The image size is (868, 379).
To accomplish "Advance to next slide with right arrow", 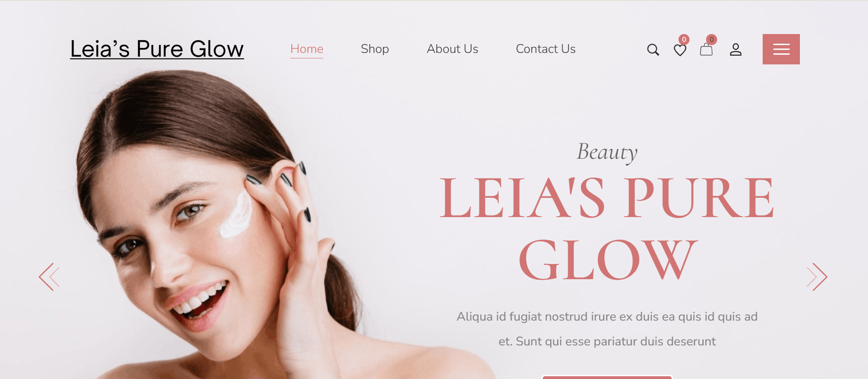I will [x=817, y=277].
